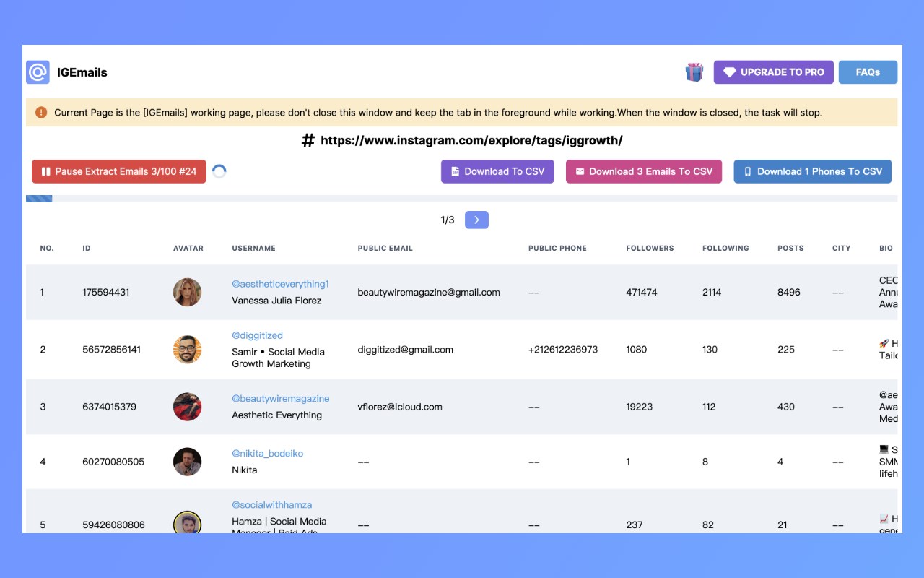Click the avatar of Vanessa Julia Florez
This screenshot has height=578, width=924.
[187, 292]
